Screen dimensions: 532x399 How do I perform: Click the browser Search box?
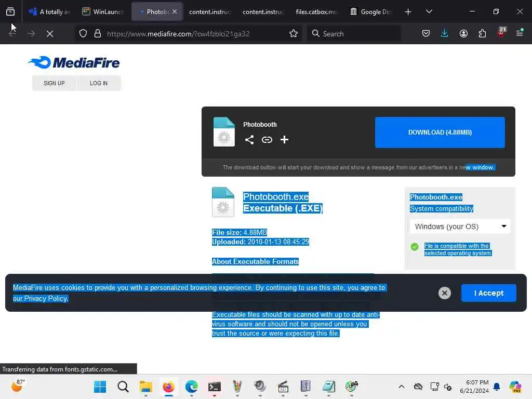(x=354, y=34)
